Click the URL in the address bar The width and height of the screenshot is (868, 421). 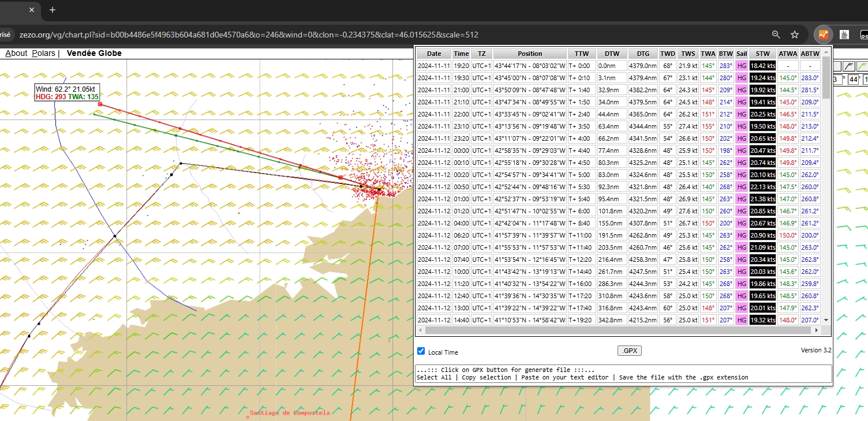(248, 35)
